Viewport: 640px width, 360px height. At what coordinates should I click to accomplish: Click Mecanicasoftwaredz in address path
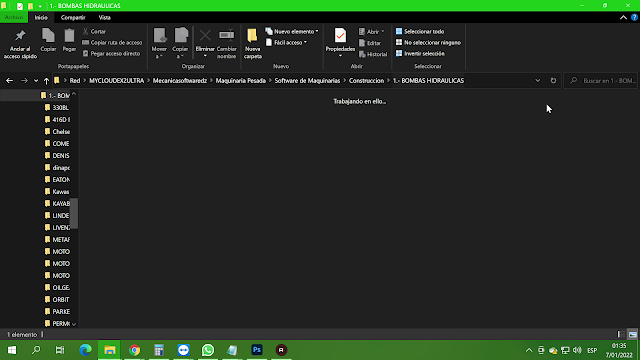[180, 81]
